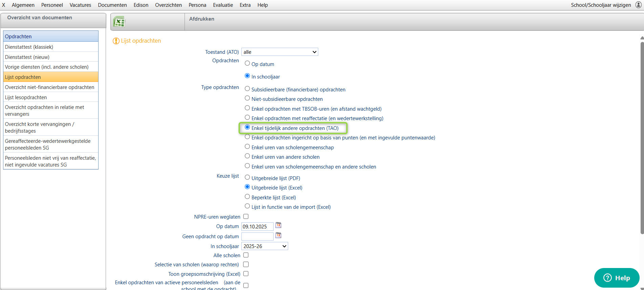The width and height of the screenshot is (644, 290).
Task: Click the user account icon
Action: [x=639, y=5]
